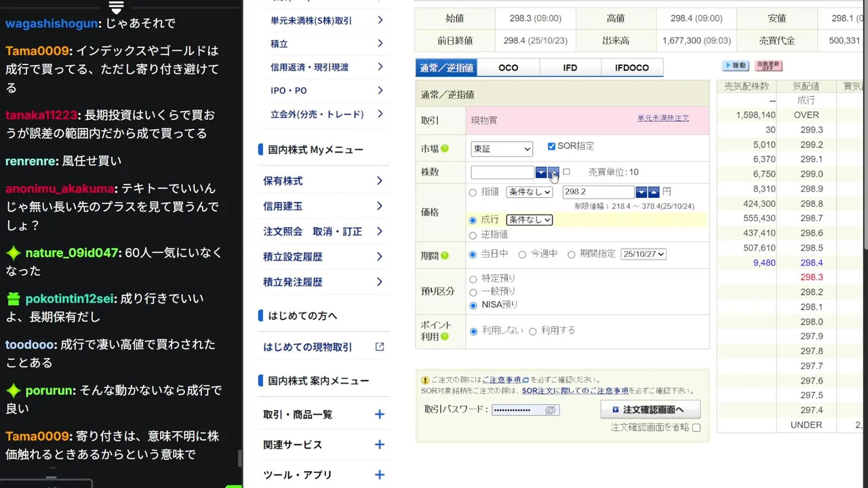Click the 298.4 ask price in order book
The height and width of the screenshot is (488, 868).
coord(811,263)
